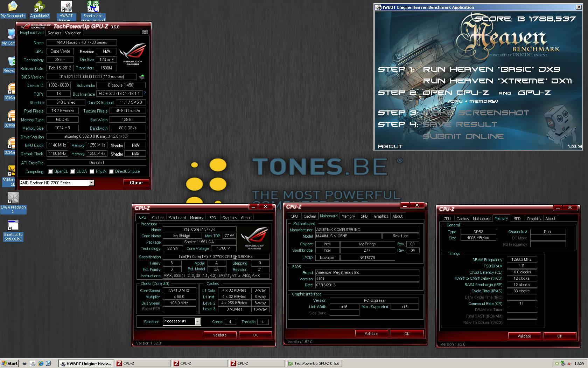
Task: Expand the Processor #1 selection dropdown
Action: (x=197, y=321)
